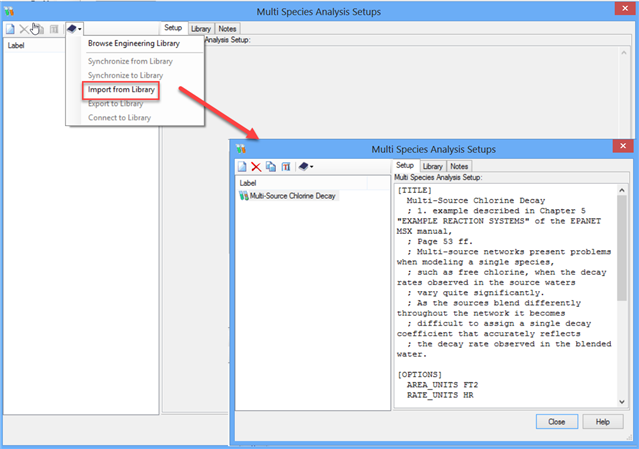639x449 pixels.
Task: Open Notes tab in front window
Action: point(459,166)
